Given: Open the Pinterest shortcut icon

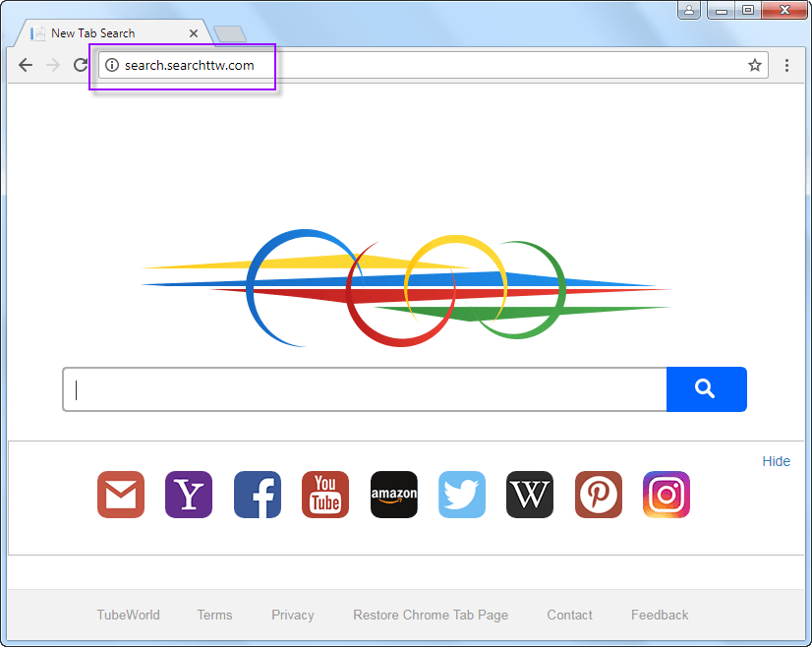Looking at the screenshot, I should tap(598, 495).
